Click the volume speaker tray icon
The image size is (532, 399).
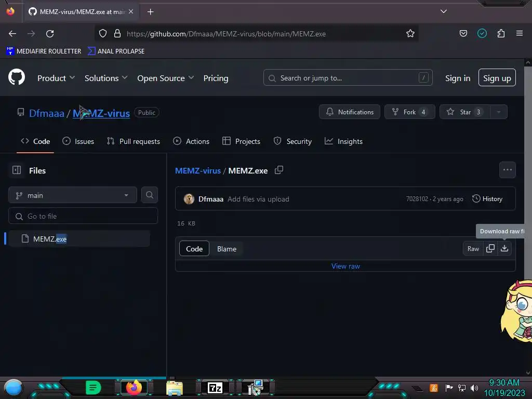(474, 388)
